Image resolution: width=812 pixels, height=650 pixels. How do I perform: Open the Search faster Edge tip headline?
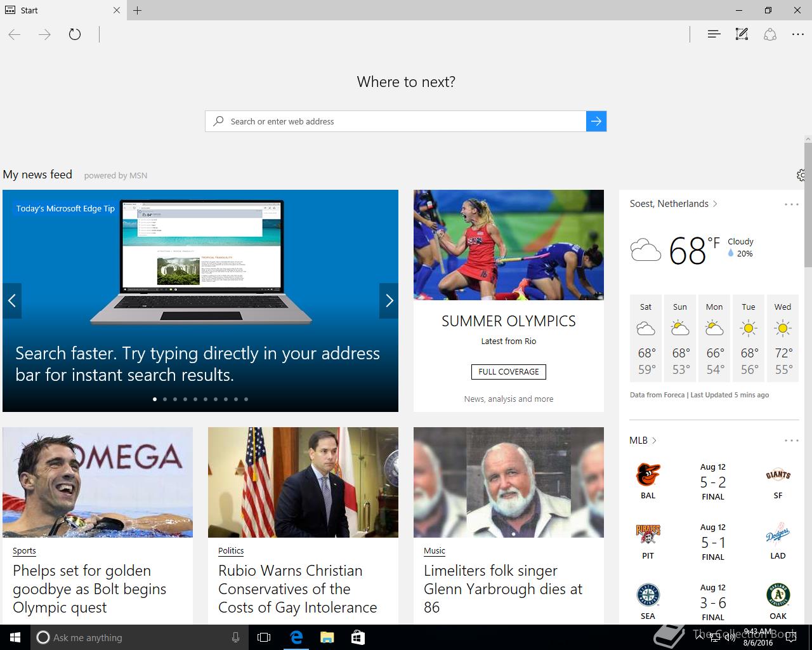click(197, 364)
